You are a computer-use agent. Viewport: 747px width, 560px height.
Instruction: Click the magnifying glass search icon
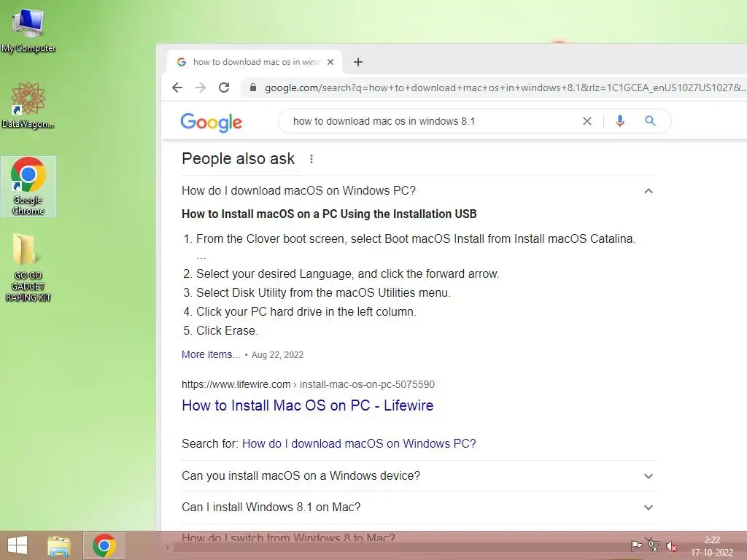(x=650, y=121)
